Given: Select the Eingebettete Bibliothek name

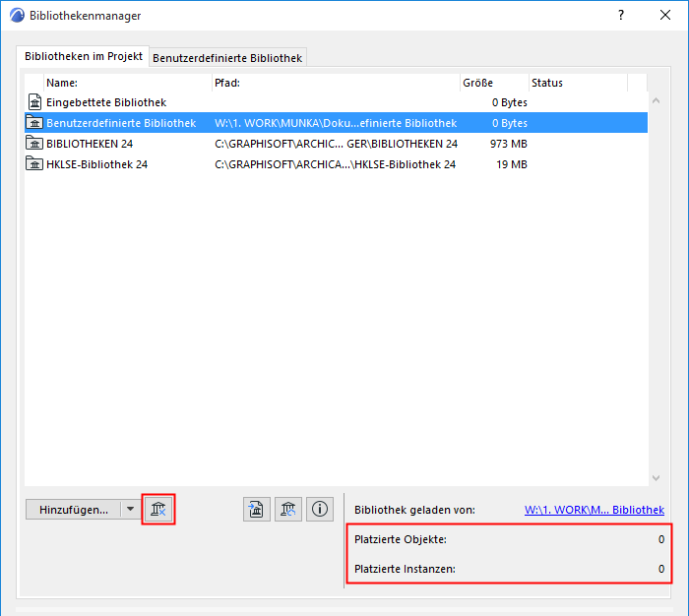Looking at the screenshot, I should coord(106,102).
